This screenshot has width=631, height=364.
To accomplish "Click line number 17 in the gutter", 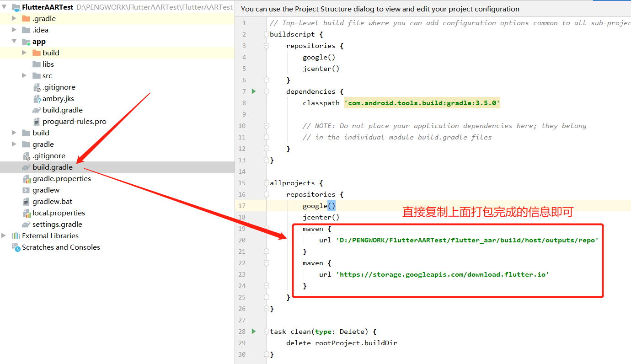I will click(x=242, y=205).
